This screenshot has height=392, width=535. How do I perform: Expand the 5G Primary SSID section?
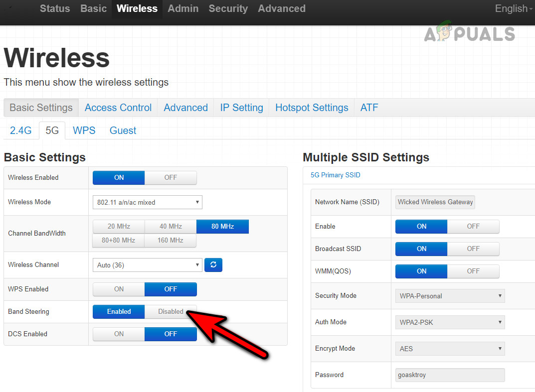(x=335, y=175)
